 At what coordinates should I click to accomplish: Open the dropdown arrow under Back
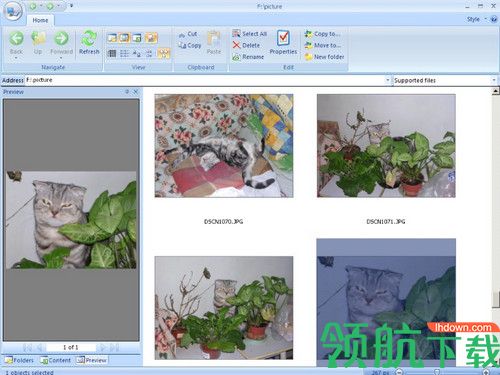point(16,58)
